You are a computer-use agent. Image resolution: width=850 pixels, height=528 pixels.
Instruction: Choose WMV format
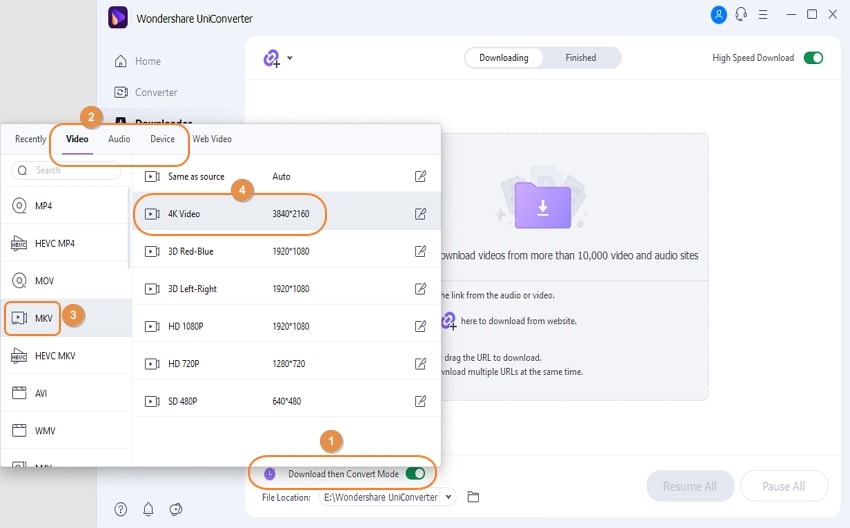pyautogui.click(x=65, y=430)
